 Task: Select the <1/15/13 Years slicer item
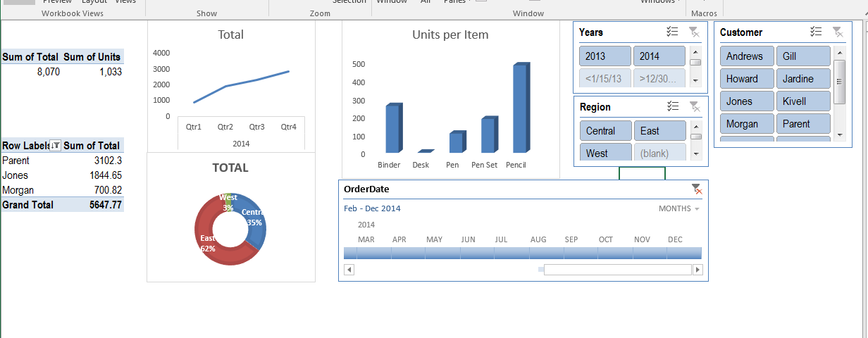pyautogui.click(x=605, y=78)
